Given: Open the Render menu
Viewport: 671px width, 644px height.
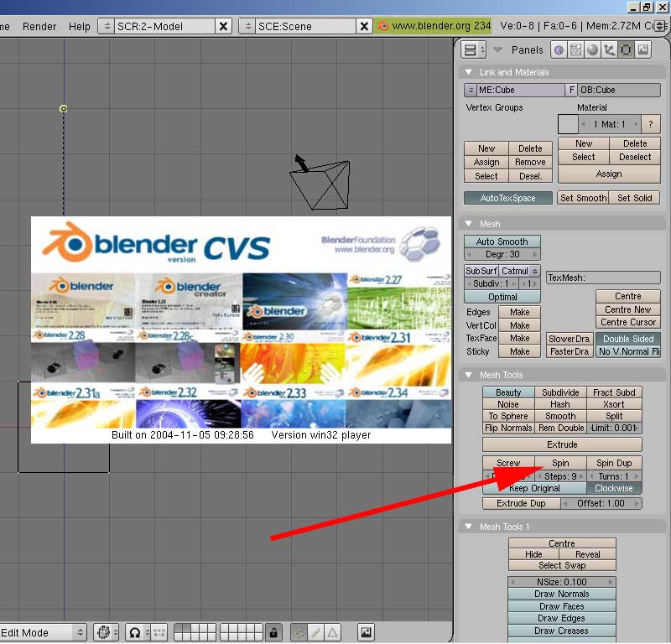Looking at the screenshot, I should pyautogui.click(x=39, y=26).
